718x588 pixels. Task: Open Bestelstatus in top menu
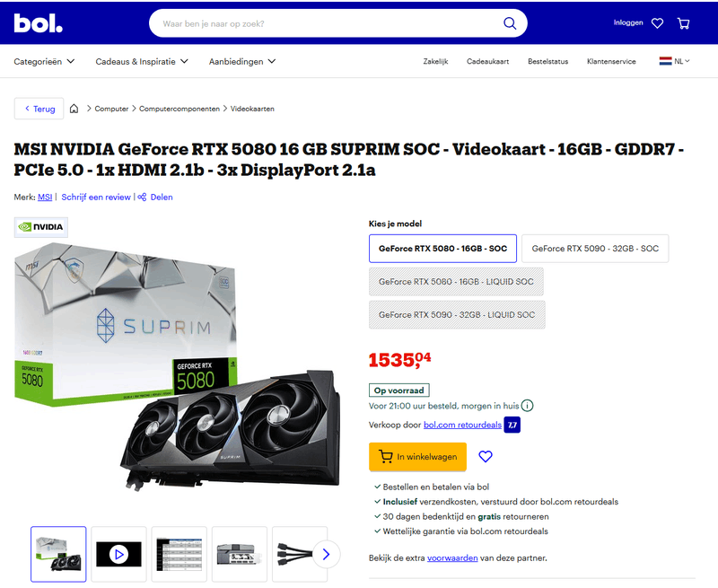pyautogui.click(x=547, y=61)
